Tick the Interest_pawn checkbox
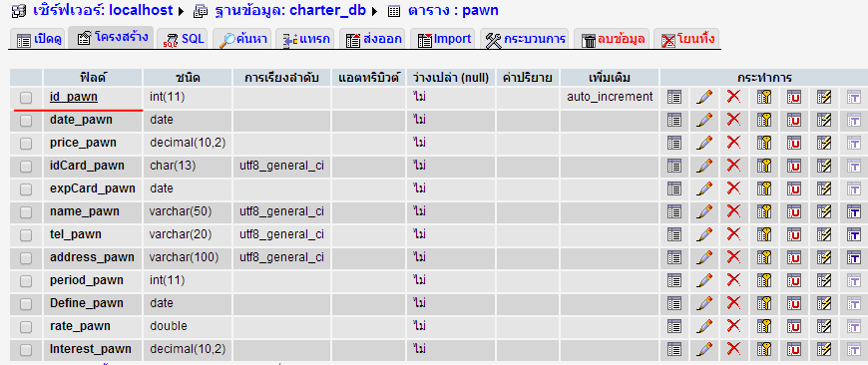This screenshot has height=365, width=868. tap(26, 350)
